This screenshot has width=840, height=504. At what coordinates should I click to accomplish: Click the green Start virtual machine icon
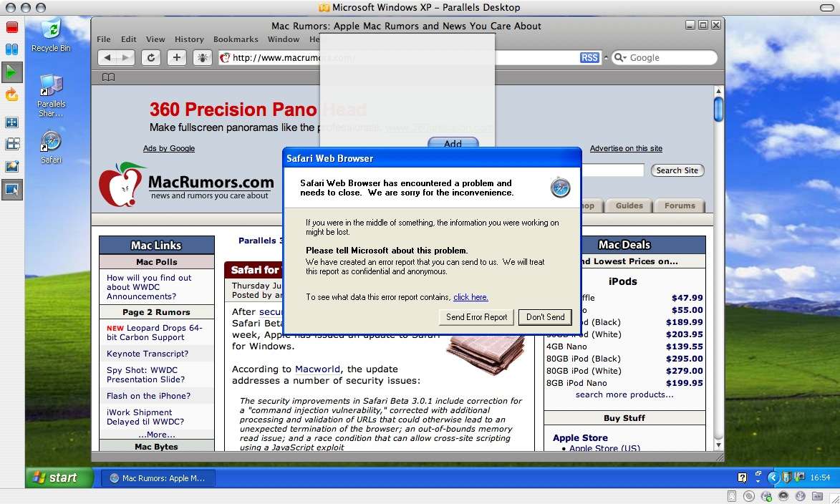11,72
